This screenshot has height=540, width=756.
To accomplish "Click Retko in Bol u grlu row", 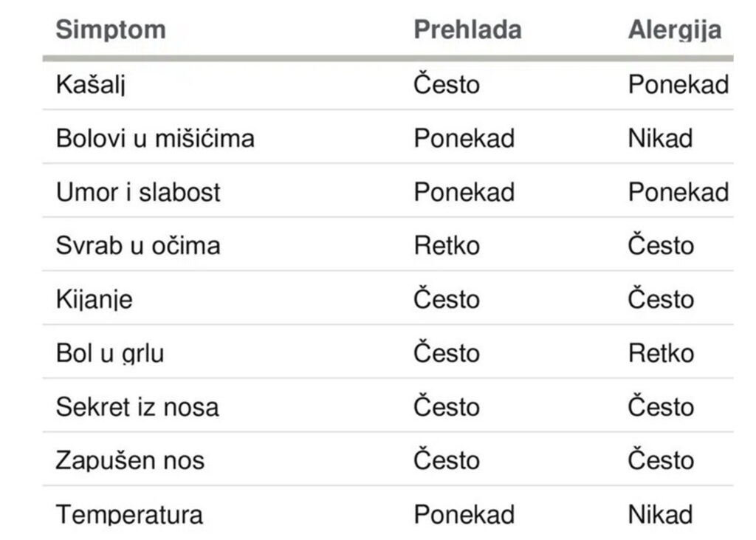I will pos(661,353).
